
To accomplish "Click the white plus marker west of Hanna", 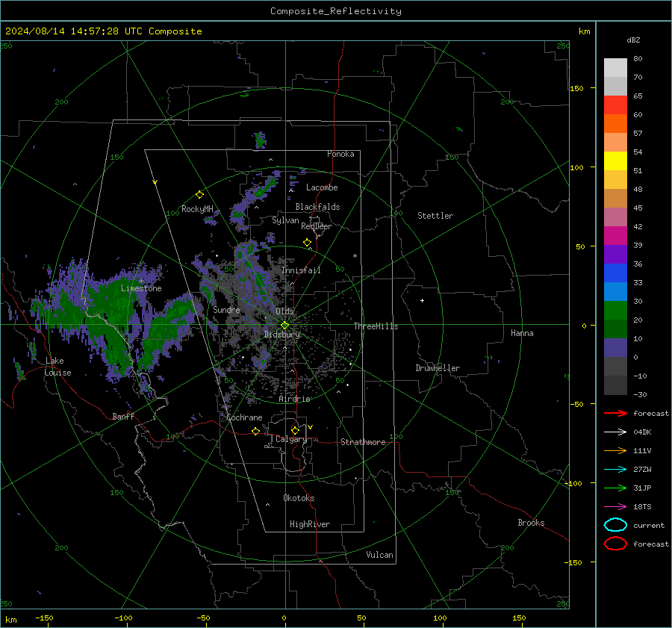I will pyautogui.click(x=422, y=300).
